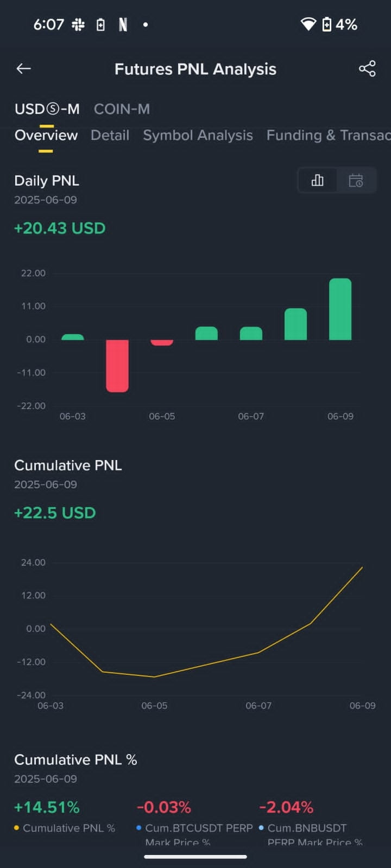This screenshot has height=868, width=391.
Task: Select the USDⓈ-M tab
Action: click(x=47, y=109)
